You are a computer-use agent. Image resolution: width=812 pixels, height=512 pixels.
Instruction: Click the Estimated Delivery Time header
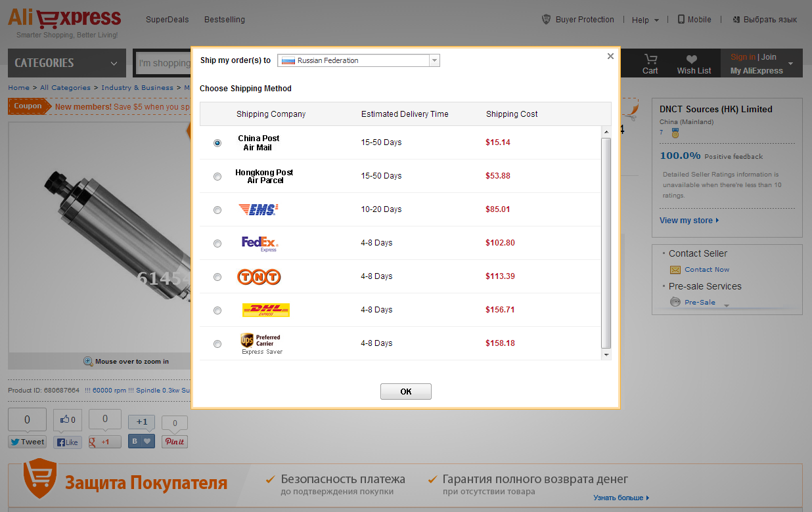(405, 114)
